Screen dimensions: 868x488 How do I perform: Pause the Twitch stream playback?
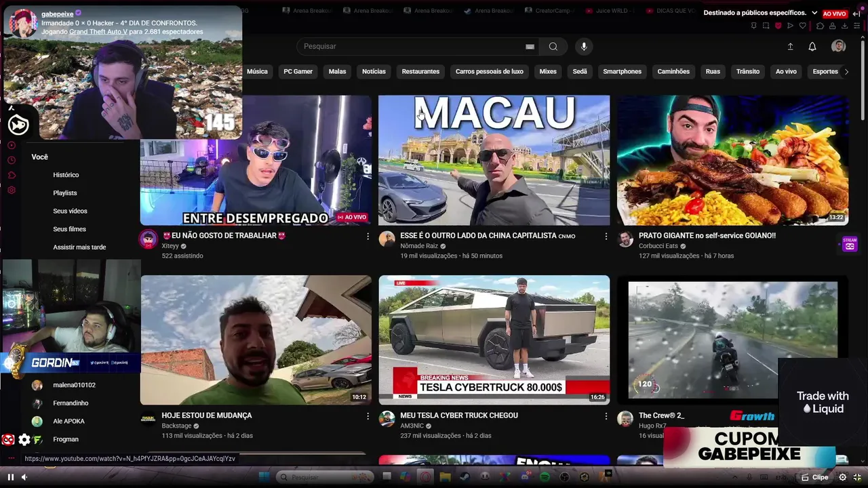click(10, 477)
